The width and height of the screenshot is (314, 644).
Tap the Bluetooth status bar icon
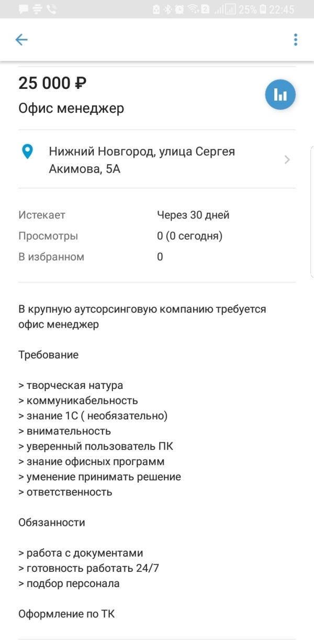168,9
